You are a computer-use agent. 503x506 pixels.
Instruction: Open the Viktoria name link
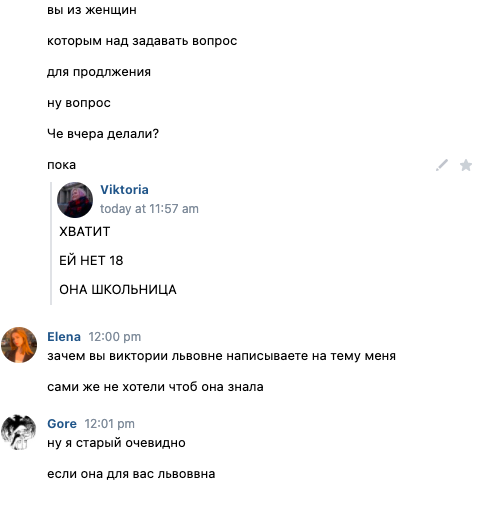click(x=124, y=190)
